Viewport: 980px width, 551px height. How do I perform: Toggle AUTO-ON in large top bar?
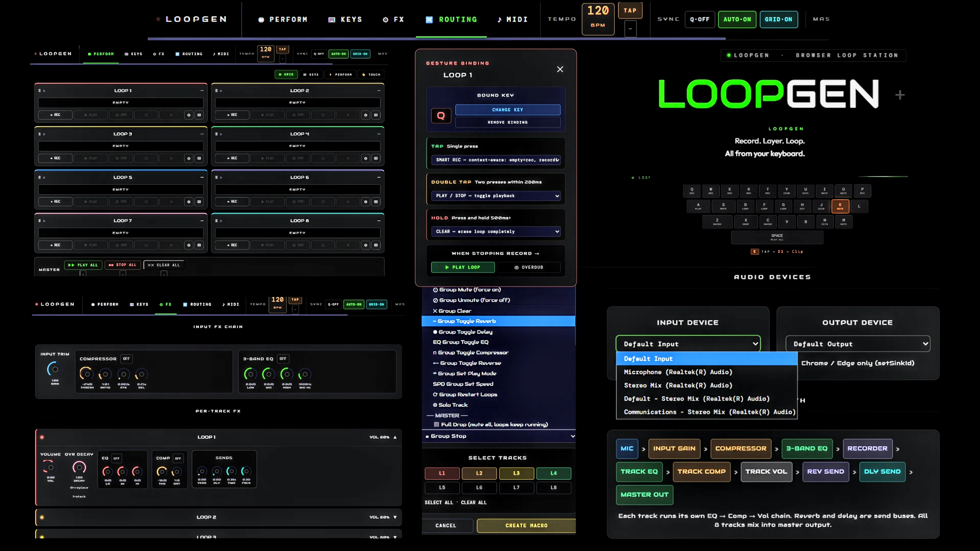pyautogui.click(x=737, y=19)
